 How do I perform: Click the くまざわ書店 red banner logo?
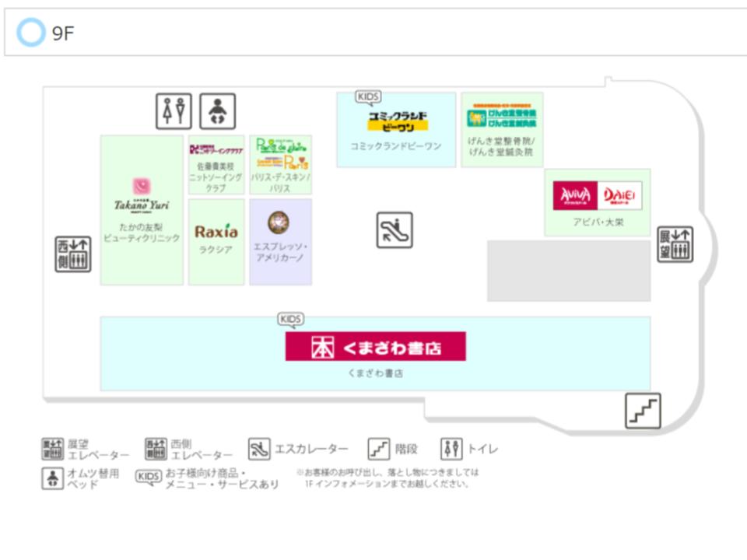[x=375, y=346]
